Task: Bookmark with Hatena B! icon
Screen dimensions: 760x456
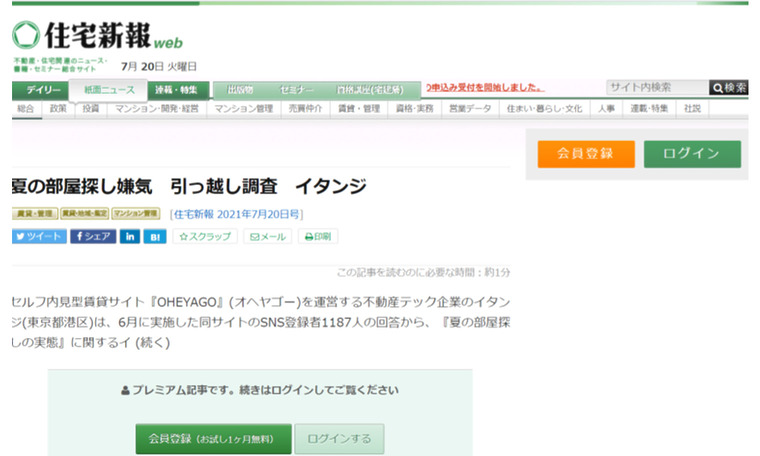Action: coord(156,237)
